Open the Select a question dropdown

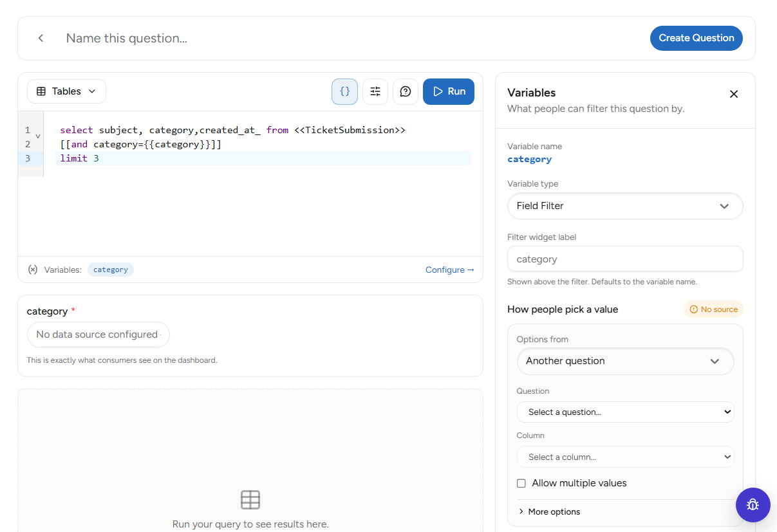(625, 412)
